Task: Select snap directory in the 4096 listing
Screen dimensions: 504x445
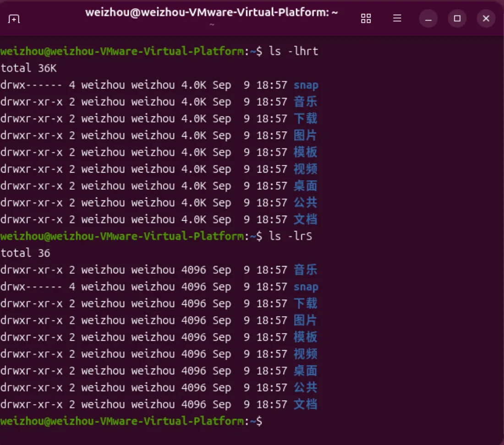Action: pos(306,287)
